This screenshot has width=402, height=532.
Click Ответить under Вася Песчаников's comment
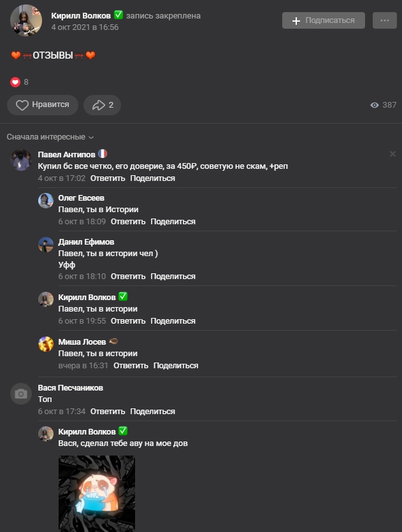point(108,412)
